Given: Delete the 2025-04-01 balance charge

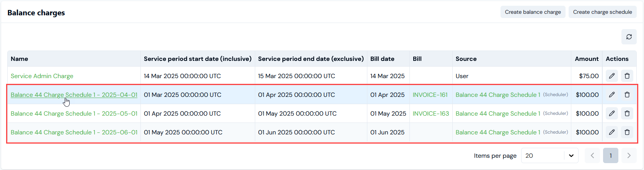Looking at the screenshot, I should [627, 95].
